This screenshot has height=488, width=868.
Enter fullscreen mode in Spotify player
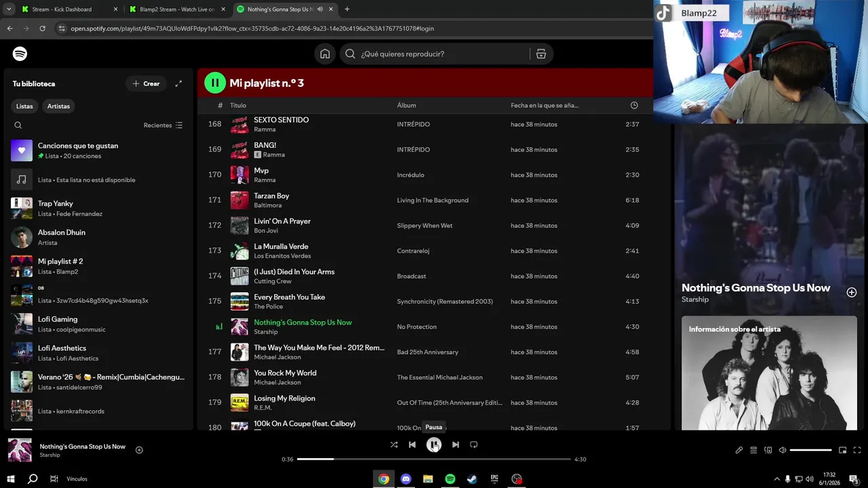(x=857, y=450)
